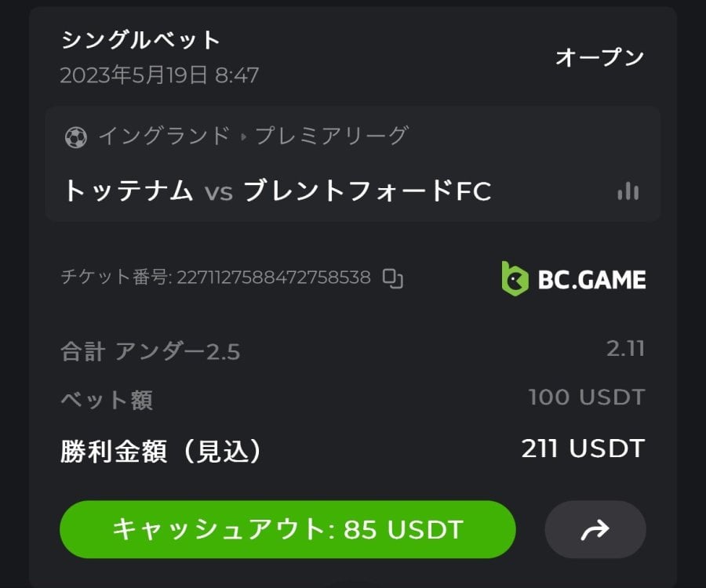Click the 211 USDT potential winnings

coord(583,449)
